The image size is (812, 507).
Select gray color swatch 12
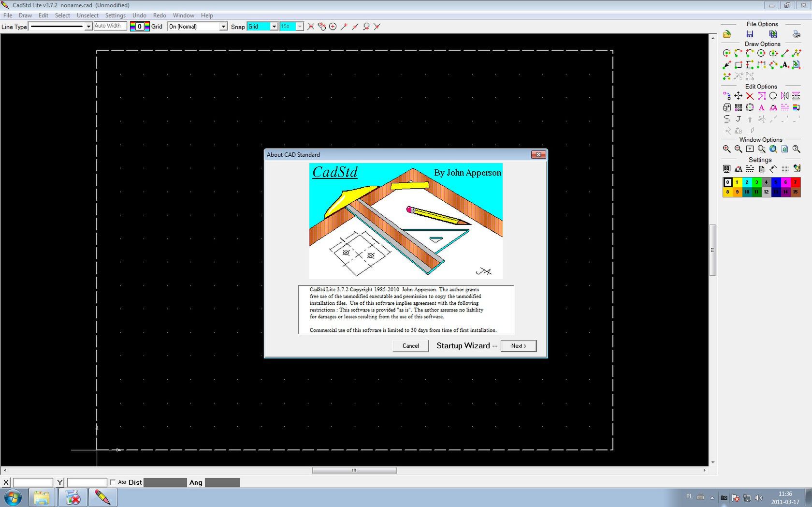(766, 192)
